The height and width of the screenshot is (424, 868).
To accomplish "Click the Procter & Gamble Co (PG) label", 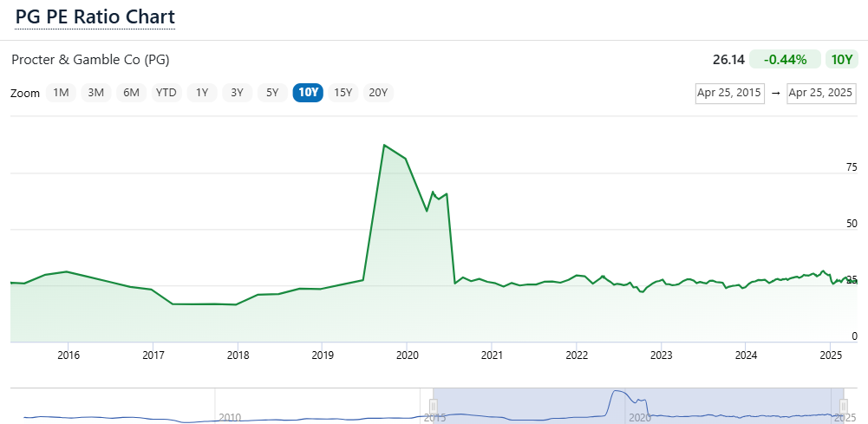I will [x=90, y=60].
